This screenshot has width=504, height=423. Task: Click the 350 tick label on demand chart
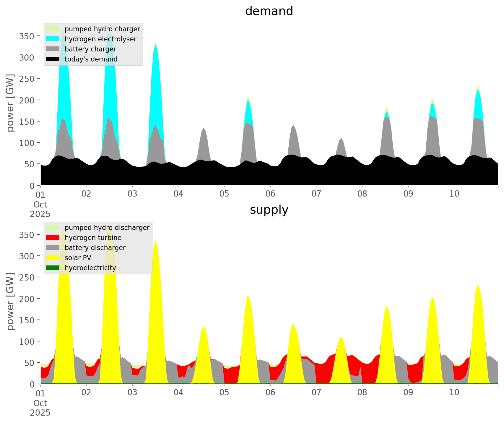27,36
